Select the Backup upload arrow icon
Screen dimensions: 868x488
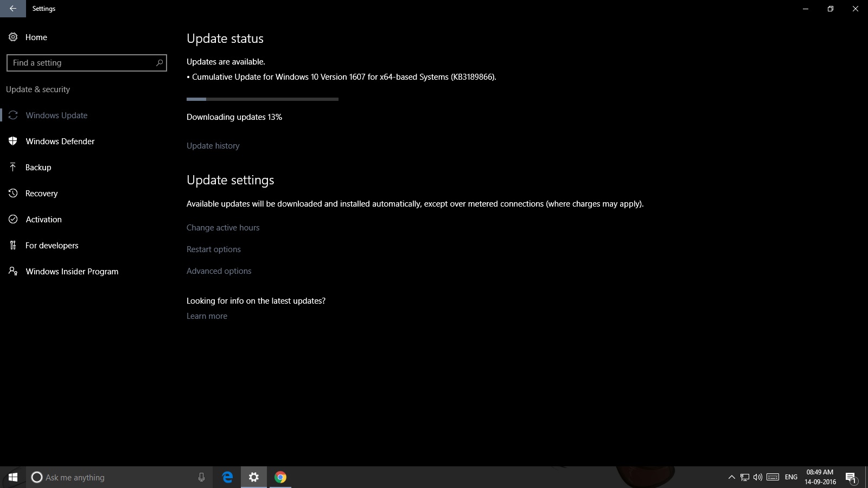(x=13, y=167)
